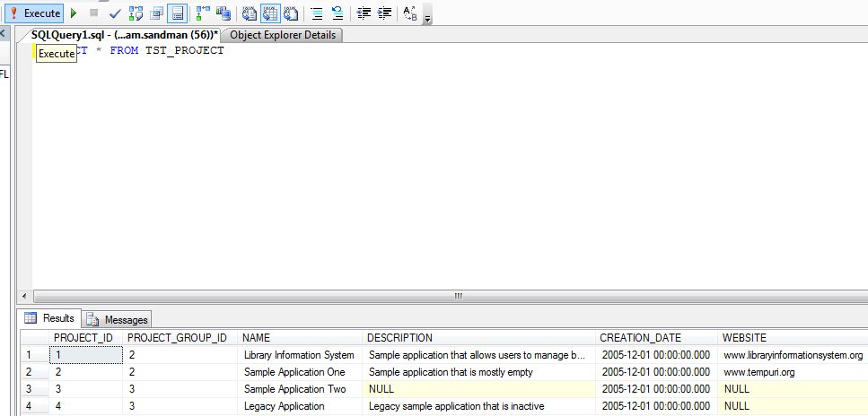Toggle Include Actual Execution Plan
Screen dimensions: 868x416
(204, 13)
